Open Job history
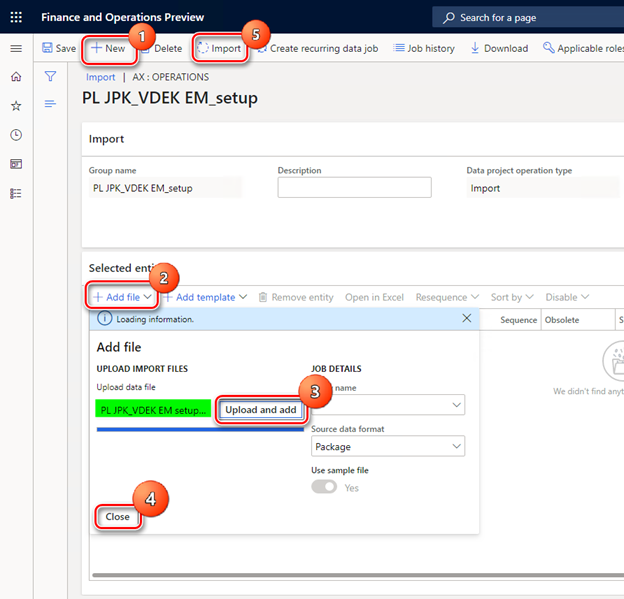The height and width of the screenshot is (599, 624). tap(424, 49)
